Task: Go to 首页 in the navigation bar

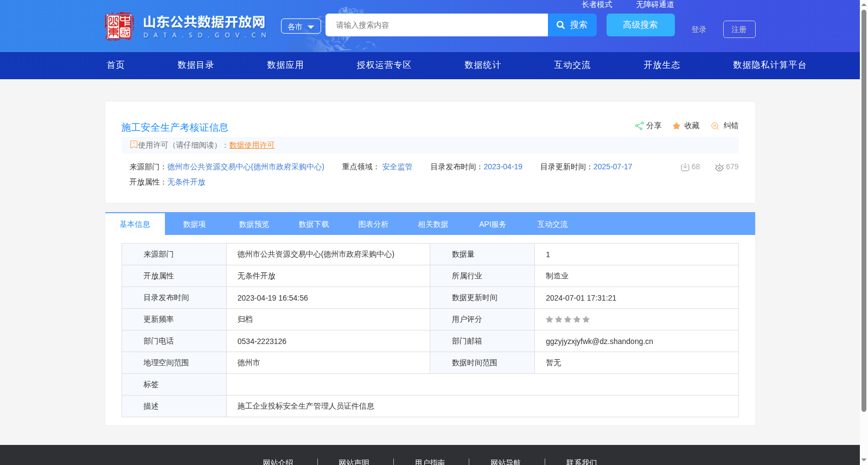Action: pos(116,65)
